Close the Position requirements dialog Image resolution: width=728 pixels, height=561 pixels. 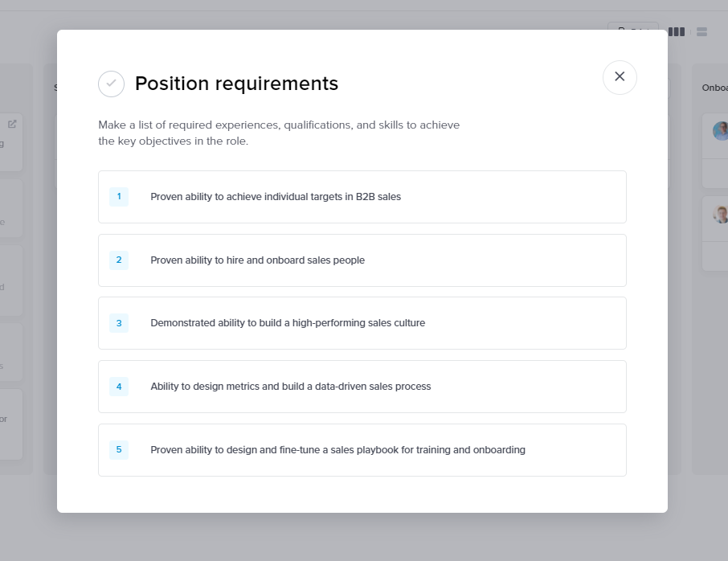click(620, 77)
